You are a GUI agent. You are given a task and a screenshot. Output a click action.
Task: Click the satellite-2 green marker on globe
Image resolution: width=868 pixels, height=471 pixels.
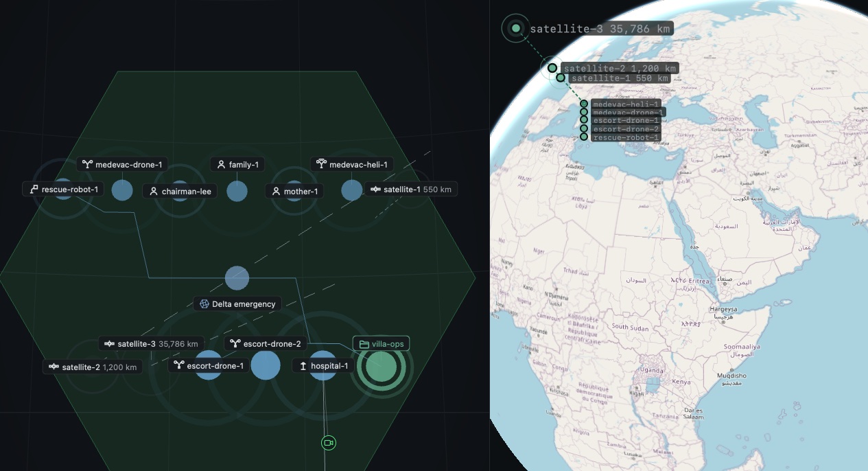tap(552, 68)
